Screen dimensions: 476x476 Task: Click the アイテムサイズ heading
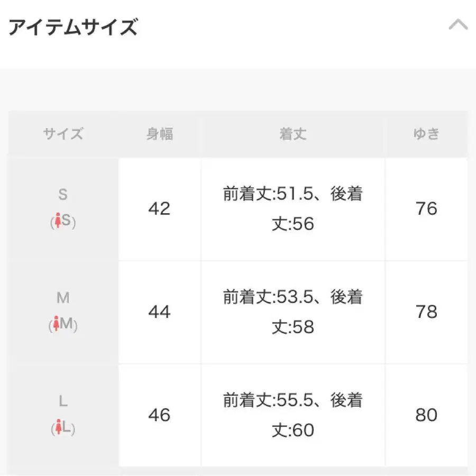pyautogui.click(x=74, y=26)
